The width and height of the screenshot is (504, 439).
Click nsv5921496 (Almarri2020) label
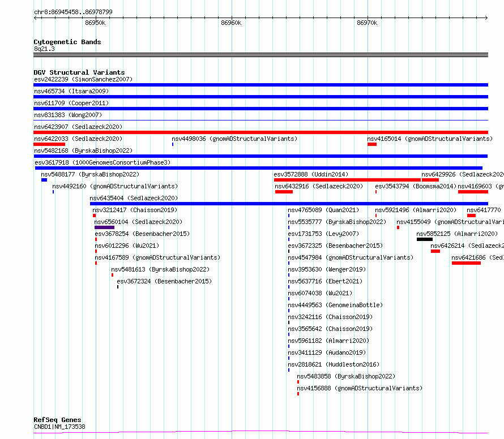click(x=416, y=210)
